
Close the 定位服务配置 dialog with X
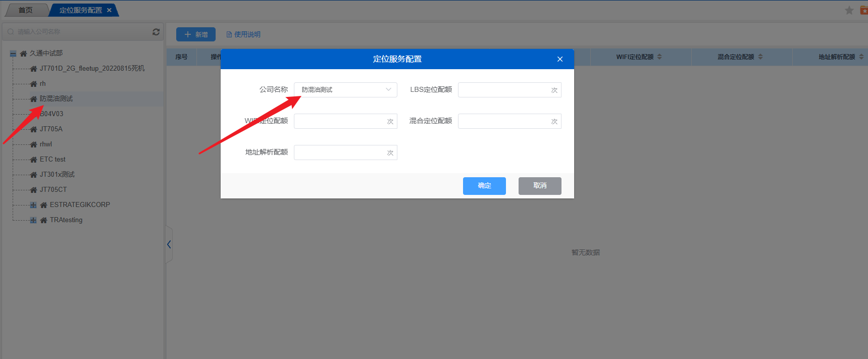tap(560, 59)
